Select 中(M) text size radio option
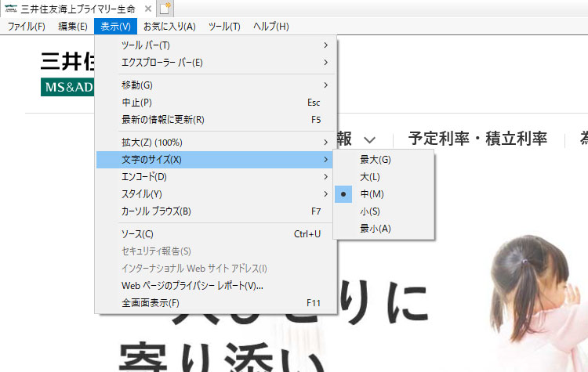Screen dimensions: 588x372 coord(372,193)
